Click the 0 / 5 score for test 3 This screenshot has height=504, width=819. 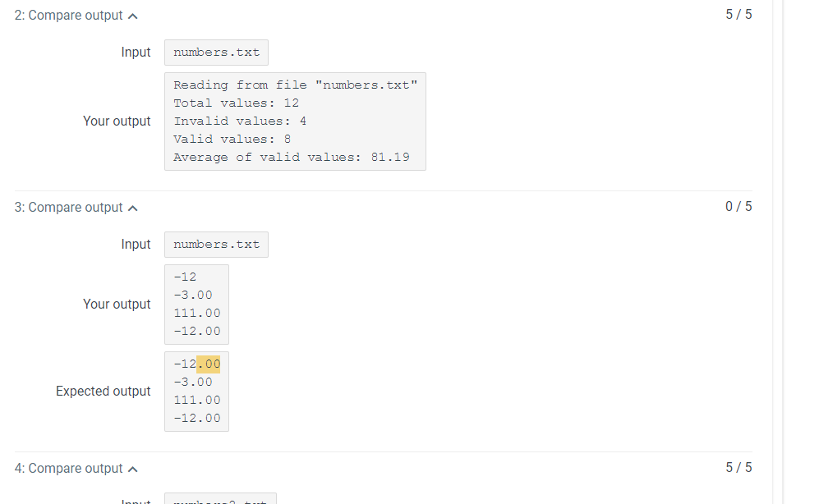[738, 207]
